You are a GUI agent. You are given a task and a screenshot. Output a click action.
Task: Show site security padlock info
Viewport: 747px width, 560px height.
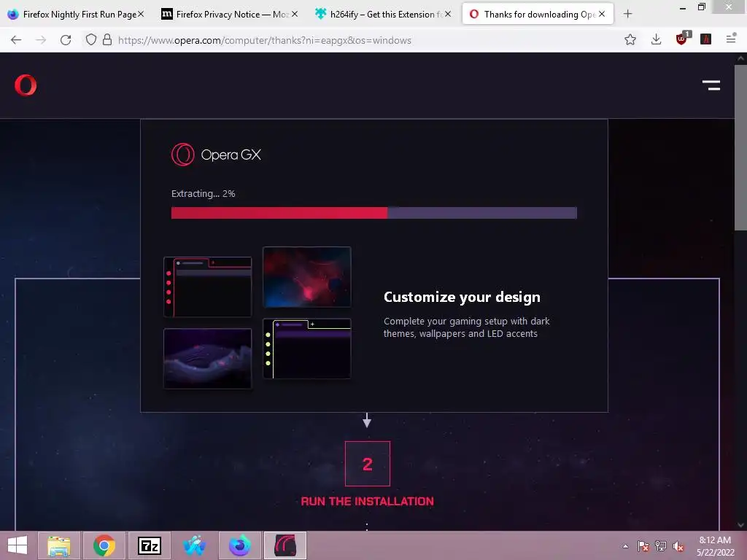[x=107, y=40]
